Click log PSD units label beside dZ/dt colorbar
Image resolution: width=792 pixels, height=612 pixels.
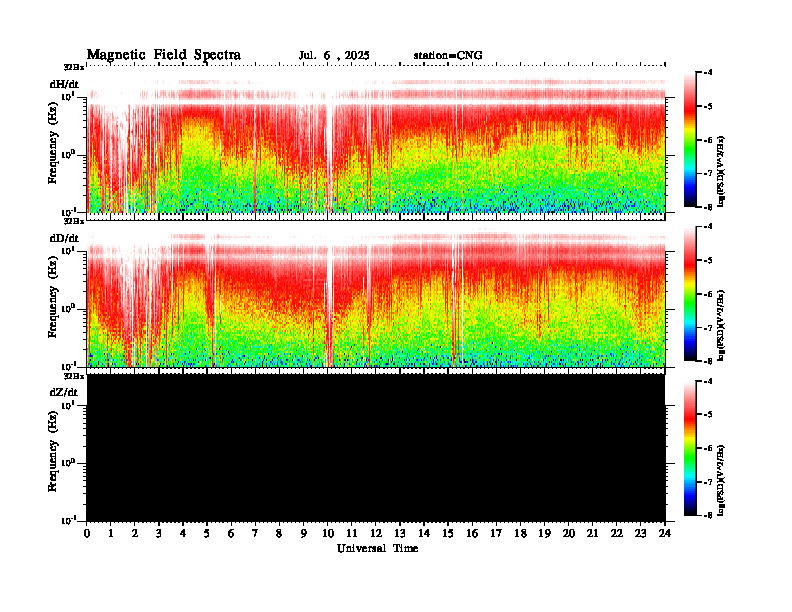point(721,479)
